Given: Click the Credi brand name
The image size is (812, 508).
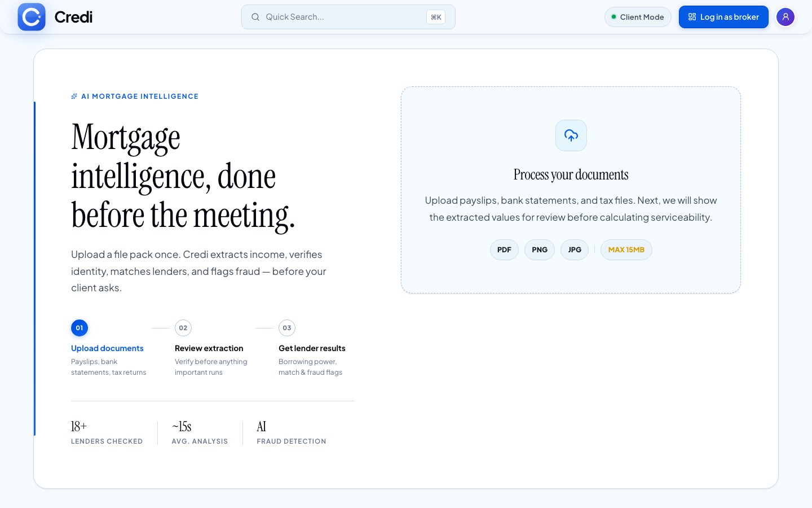Looking at the screenshot, I should (73, 17).
